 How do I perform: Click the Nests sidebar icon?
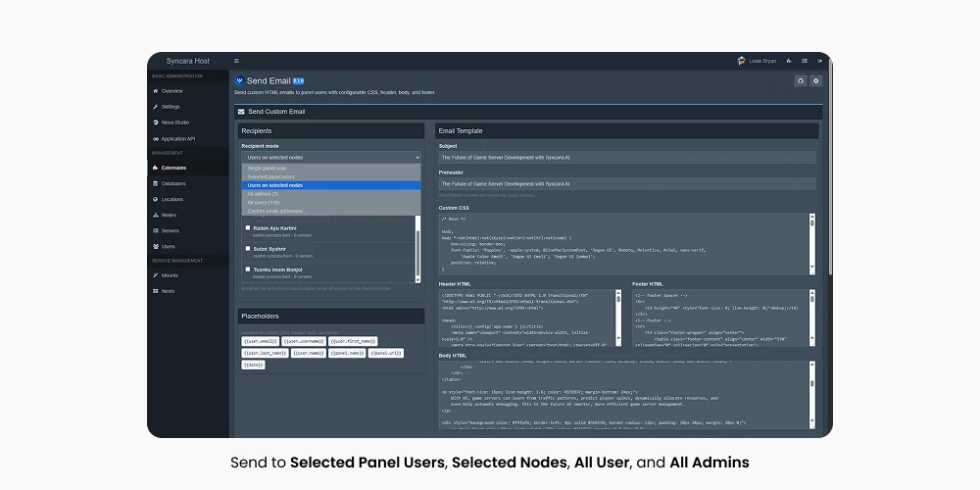tap(156, 291)
